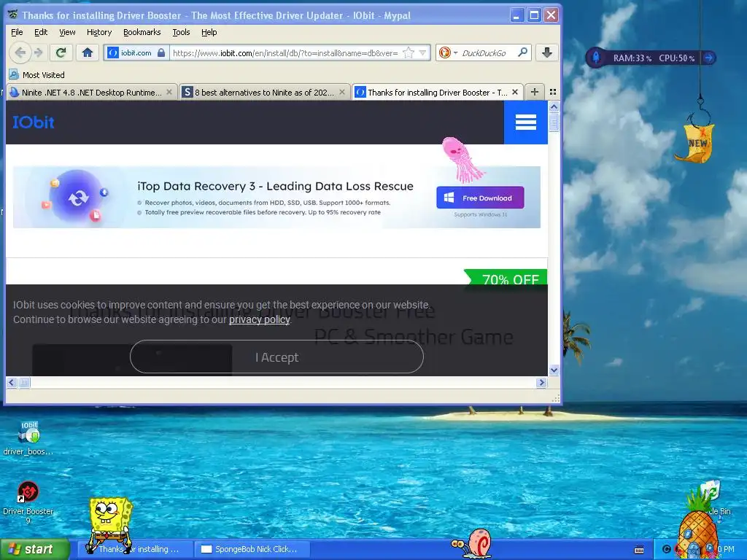
Task: Select the Thanks for installing Driver Booster tab
Action: tap(438, 93)
